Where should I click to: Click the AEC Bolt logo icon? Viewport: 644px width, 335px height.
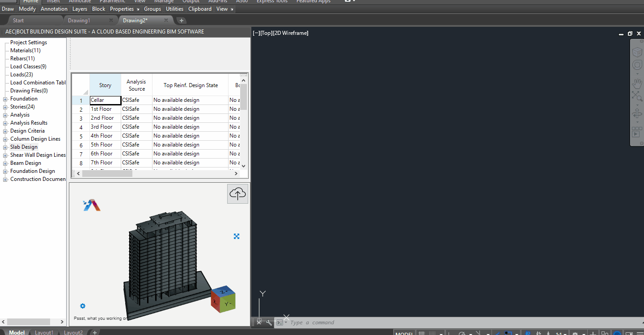pyautogui.click(x=92, y=205)
